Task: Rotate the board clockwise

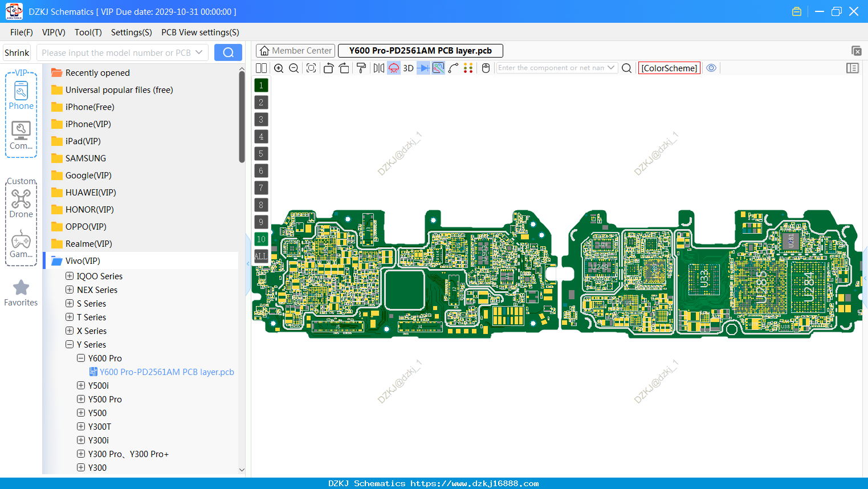Action: (x=344, y=68)
